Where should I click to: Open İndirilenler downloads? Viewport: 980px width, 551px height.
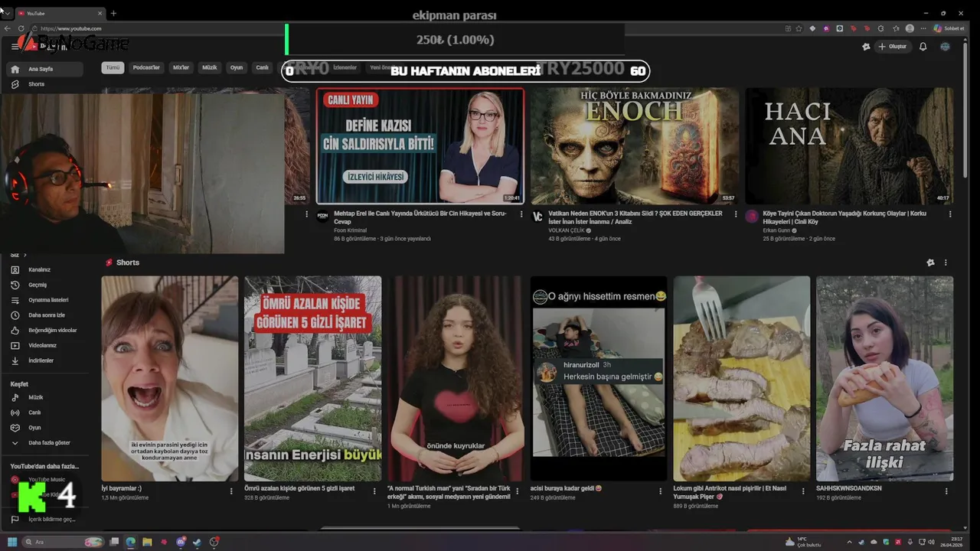44,360
